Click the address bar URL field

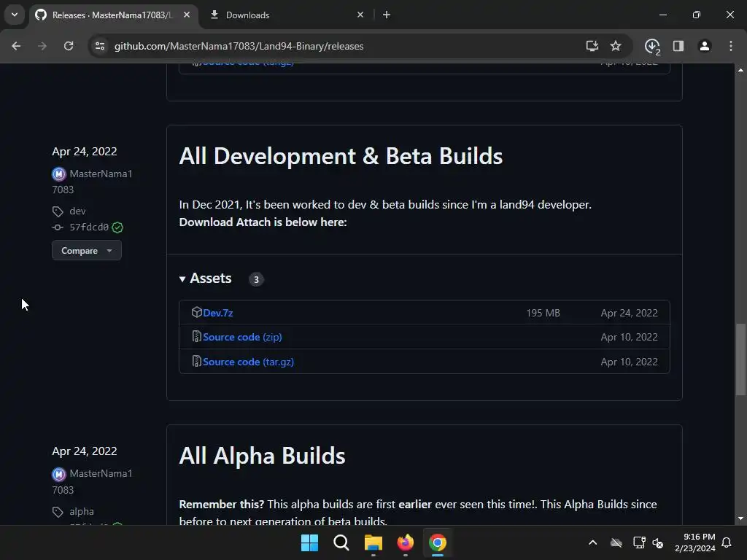333,46
